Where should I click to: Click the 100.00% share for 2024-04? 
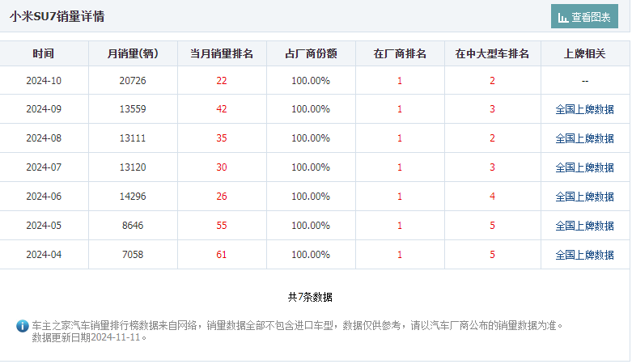tap(311, 254)
